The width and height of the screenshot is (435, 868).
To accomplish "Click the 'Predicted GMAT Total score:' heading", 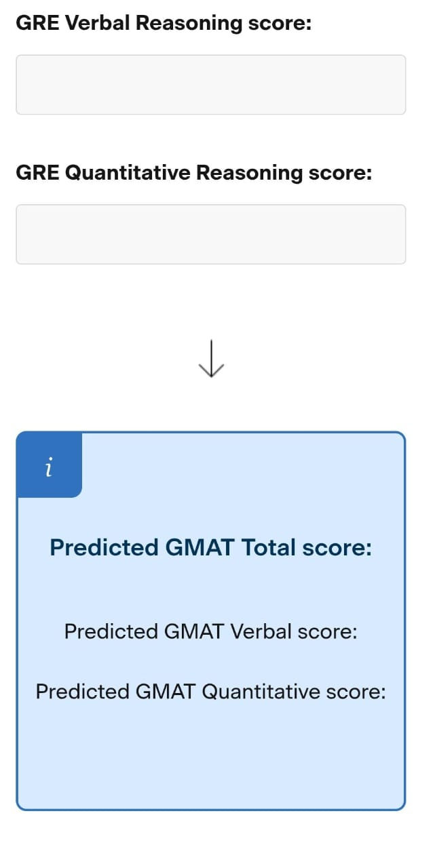I will tap(211, 547).
